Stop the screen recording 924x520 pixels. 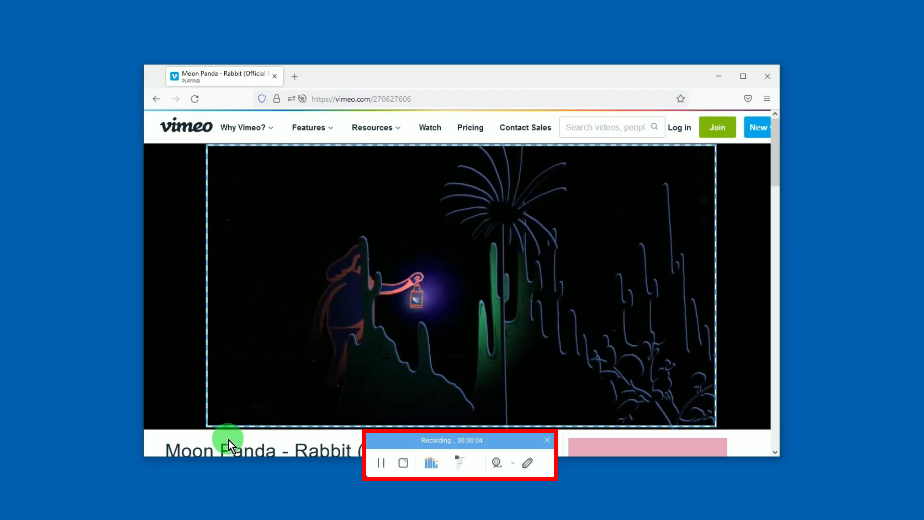403,463
